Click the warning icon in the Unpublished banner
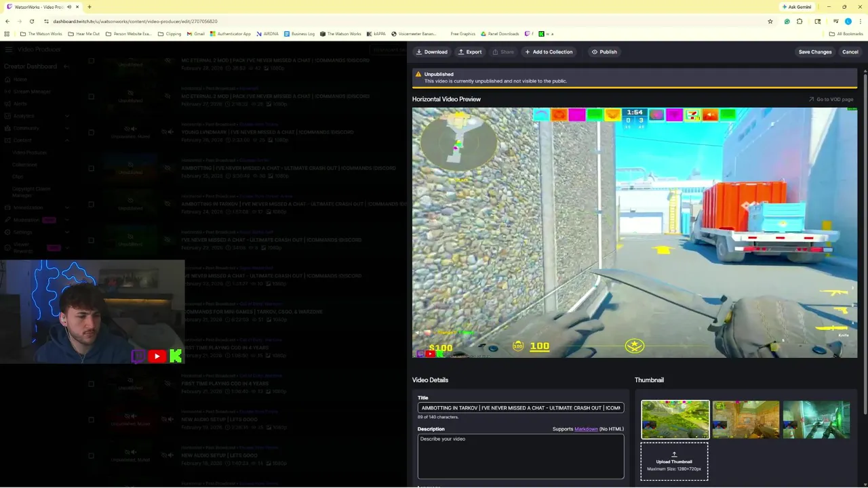 click(418, 75)
